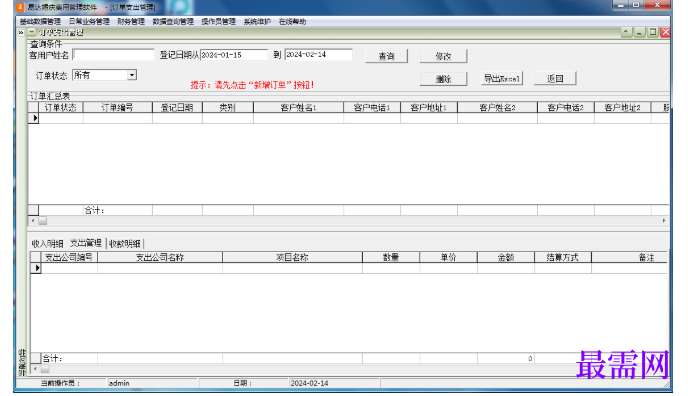Close the inner 订单支出管理 window
This screenshot has width=688, height=396.
(x=666, y=32)
